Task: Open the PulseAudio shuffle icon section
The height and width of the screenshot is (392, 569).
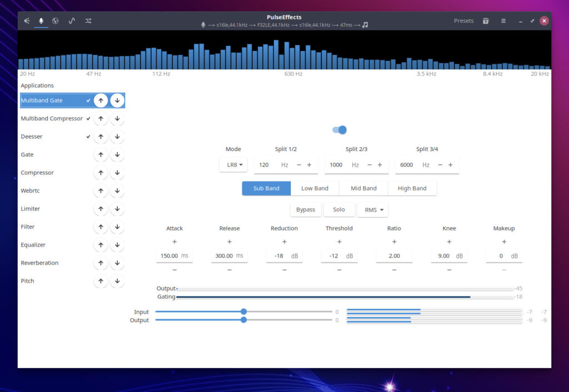Action: point(88,21)
